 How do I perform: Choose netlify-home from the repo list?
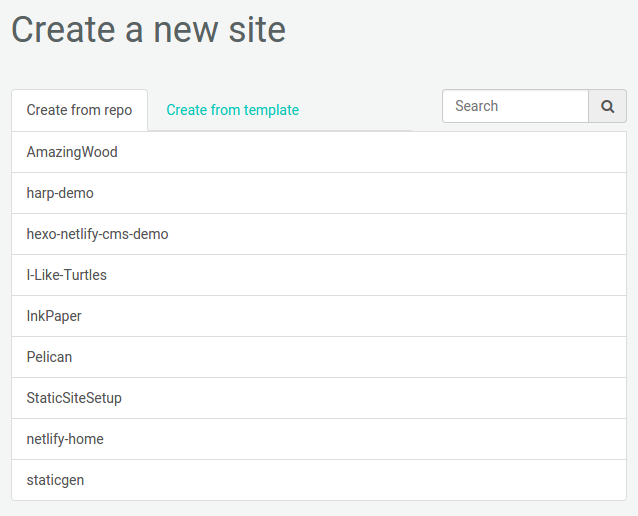click(65, 439)
